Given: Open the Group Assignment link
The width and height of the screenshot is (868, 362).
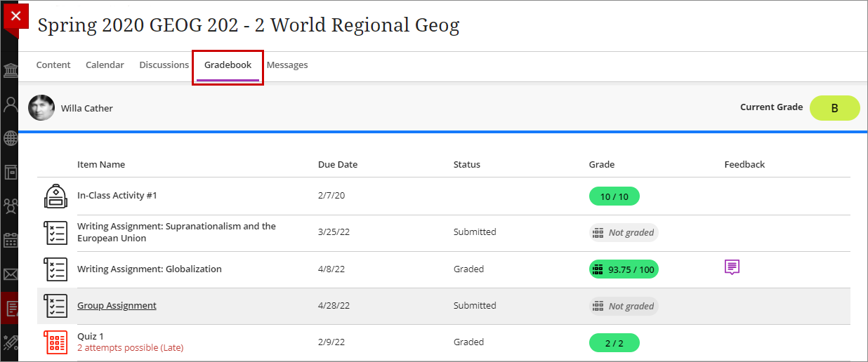Looking at the screenshot, I should tap(117, 306).
